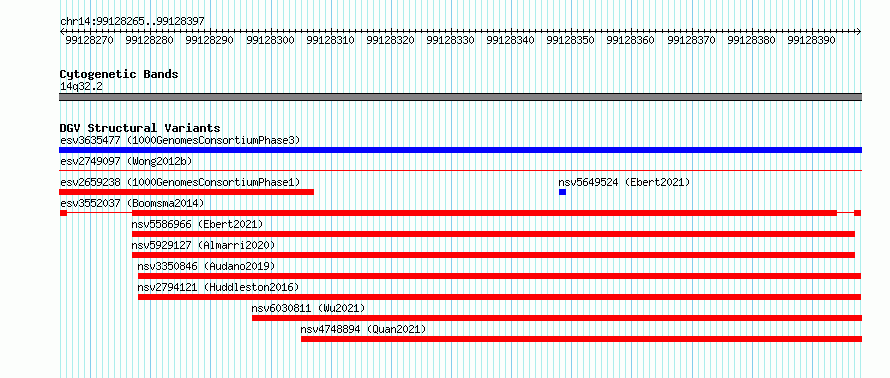Open the esv3552037 (Boomsma2014) label
890x378 pixels.
[132, 203]
